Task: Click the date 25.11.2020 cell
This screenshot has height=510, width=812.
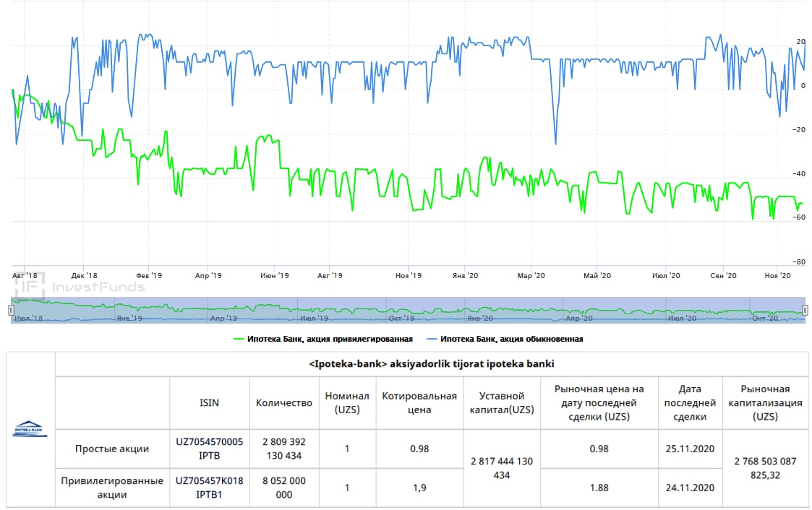Action: [x=690, y=449]
